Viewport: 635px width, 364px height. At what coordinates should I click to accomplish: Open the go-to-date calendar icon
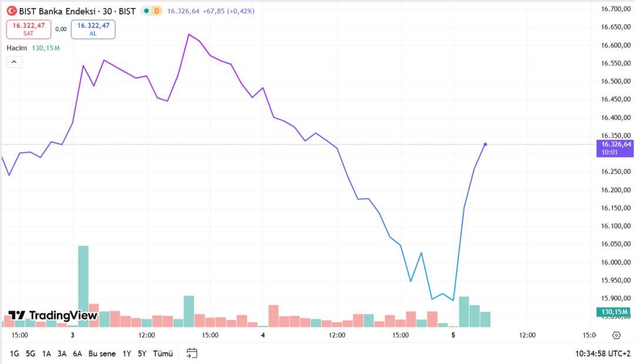192,353
